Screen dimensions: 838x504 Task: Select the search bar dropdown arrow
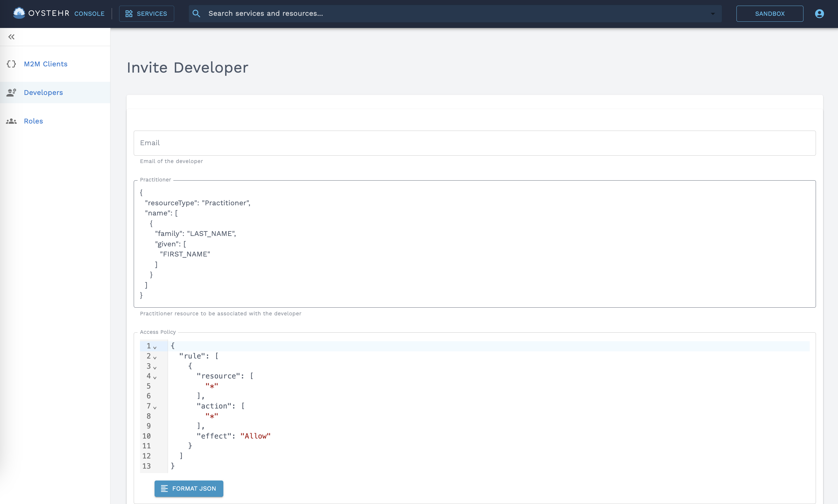click(x=713, y=14)
